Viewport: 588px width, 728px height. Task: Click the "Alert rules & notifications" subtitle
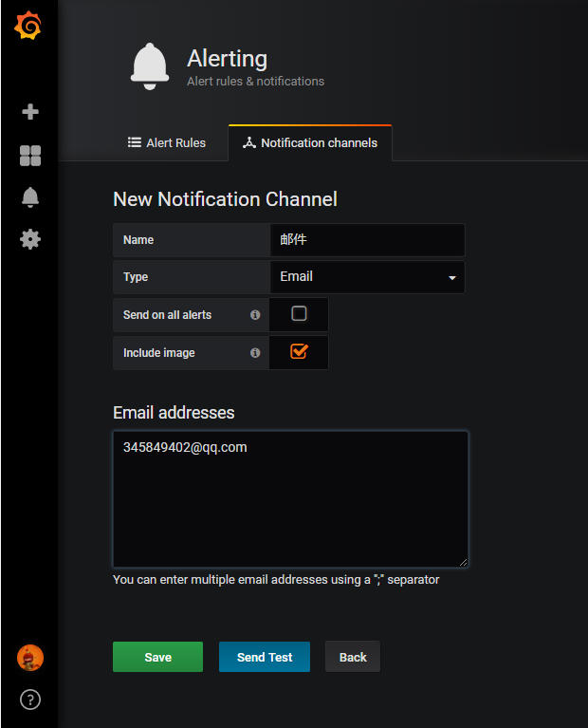click(x=255, y=82)
